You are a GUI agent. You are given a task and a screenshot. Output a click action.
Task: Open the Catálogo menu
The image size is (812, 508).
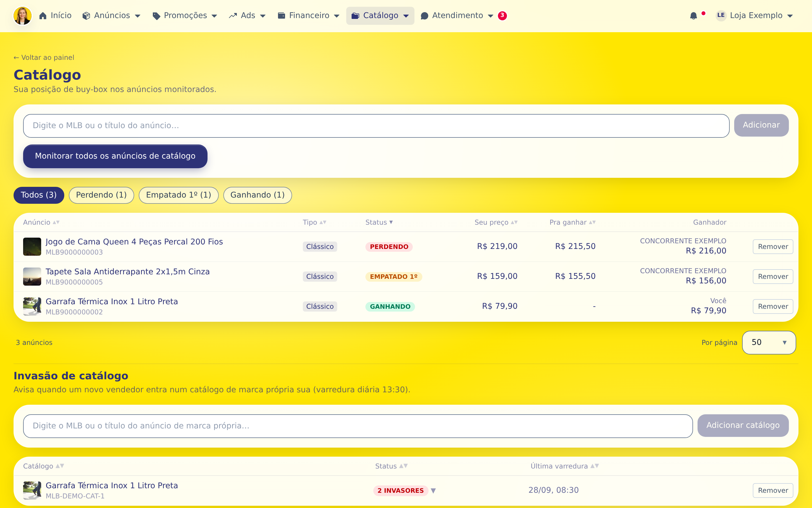(x=380, y=16)
